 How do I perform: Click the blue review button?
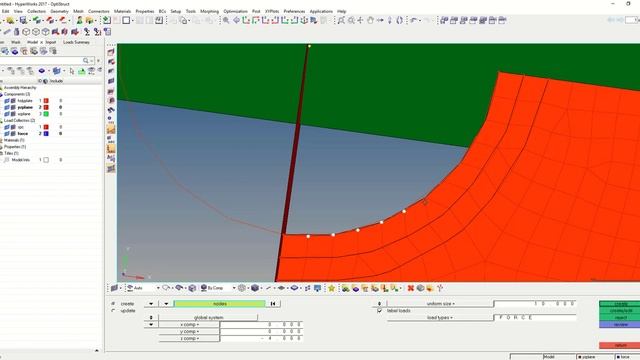point(621,324)
